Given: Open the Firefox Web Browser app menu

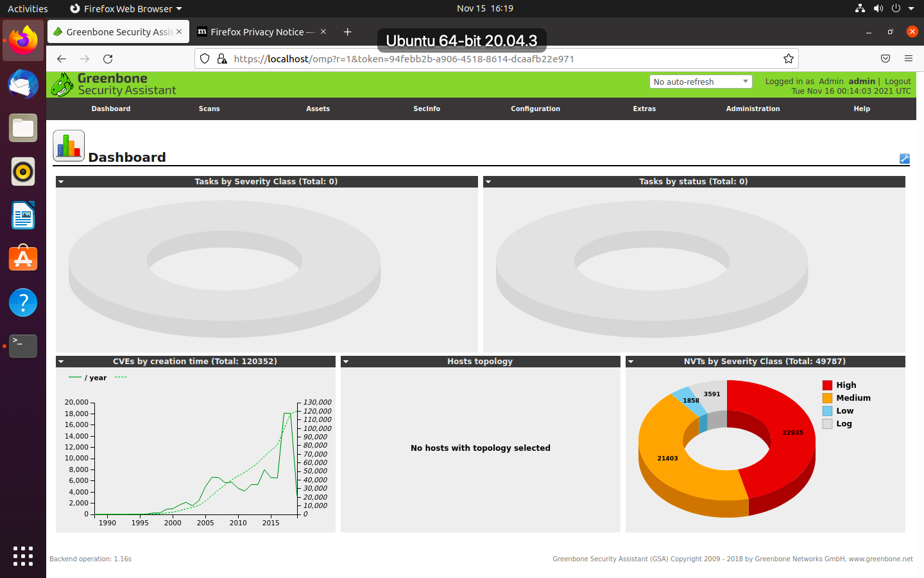Looking at the screenshot, I should coord(126,8).
